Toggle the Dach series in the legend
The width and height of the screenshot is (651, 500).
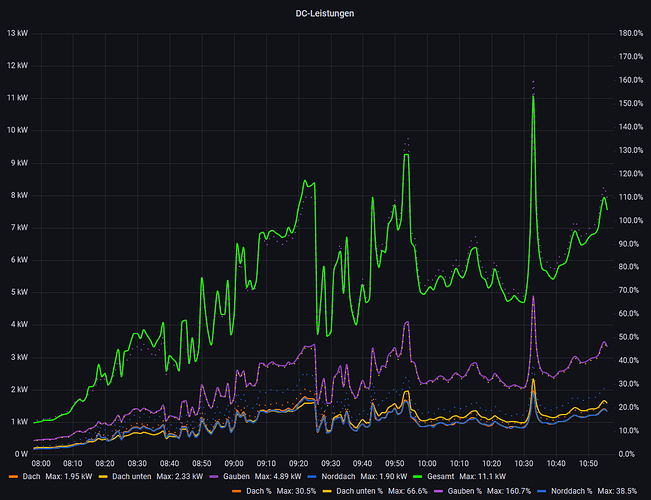[31, 476]
